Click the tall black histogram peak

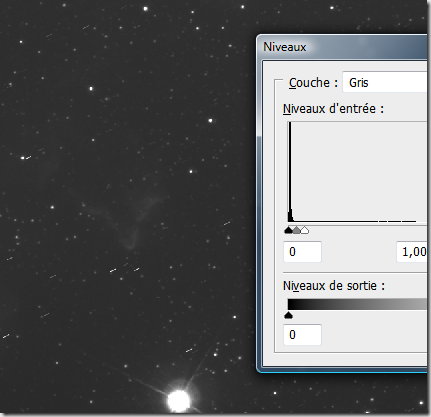pyautogui.click(x=290, y=172)
